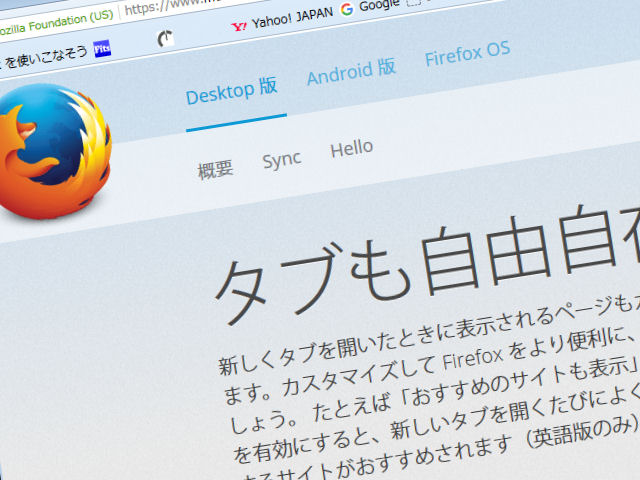Click the Google bookmark G icon

pos(347,9)
